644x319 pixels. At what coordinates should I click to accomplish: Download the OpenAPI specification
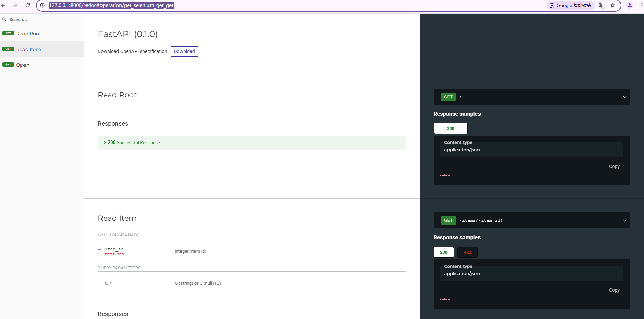tap(184, 51)
